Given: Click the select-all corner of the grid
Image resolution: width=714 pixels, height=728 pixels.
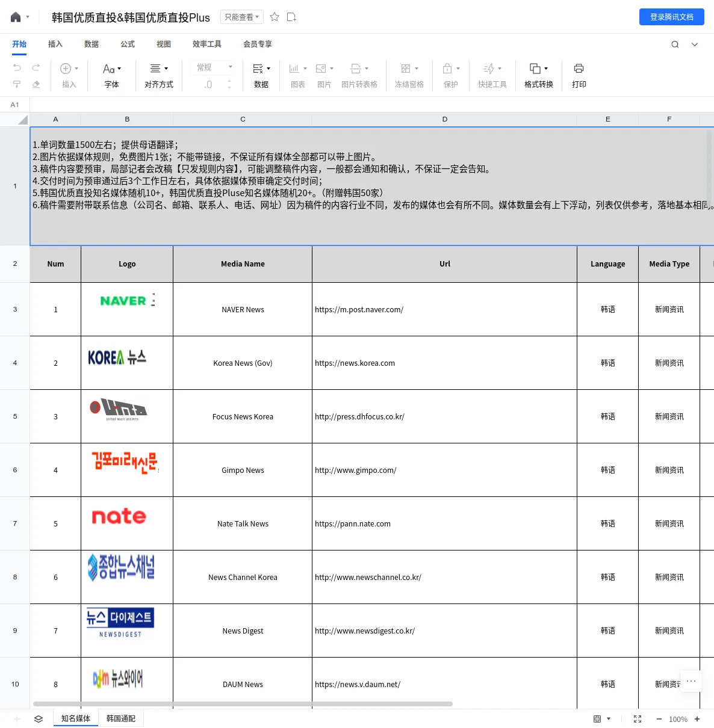Looking at the screenshot, I should (15, 119).
